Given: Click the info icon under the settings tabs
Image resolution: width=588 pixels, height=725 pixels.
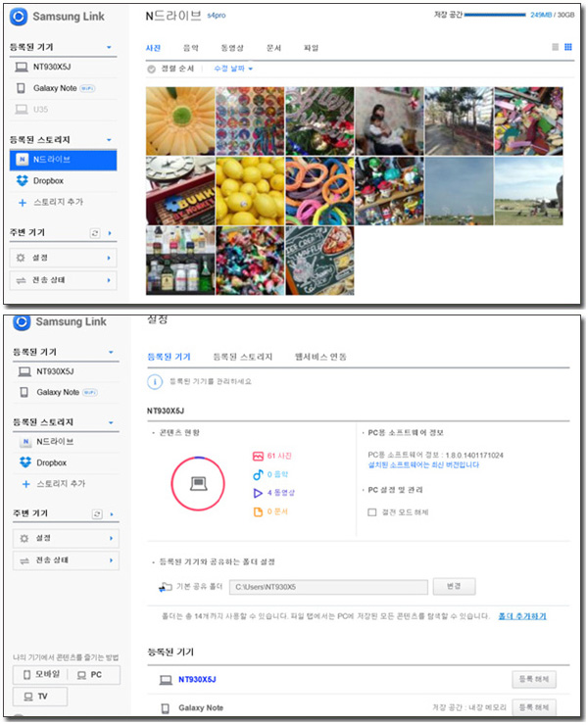Looking at the screenshot, I should [x=154, y=382].
